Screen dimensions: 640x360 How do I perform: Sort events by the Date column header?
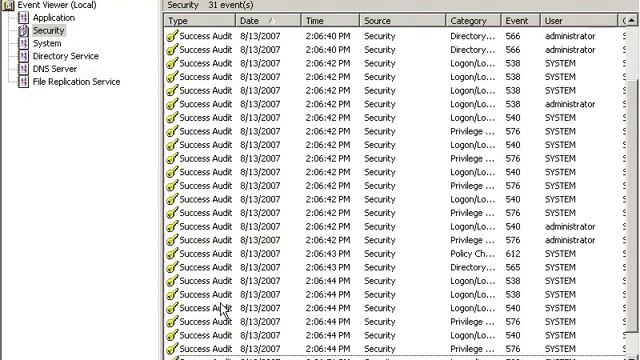[x=268, y=21]
